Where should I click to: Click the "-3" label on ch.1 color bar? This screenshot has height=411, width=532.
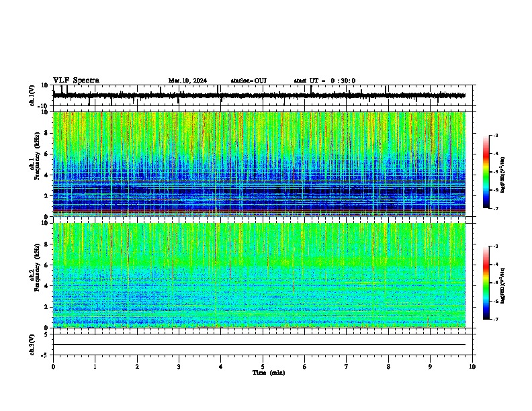coord(495,135)
